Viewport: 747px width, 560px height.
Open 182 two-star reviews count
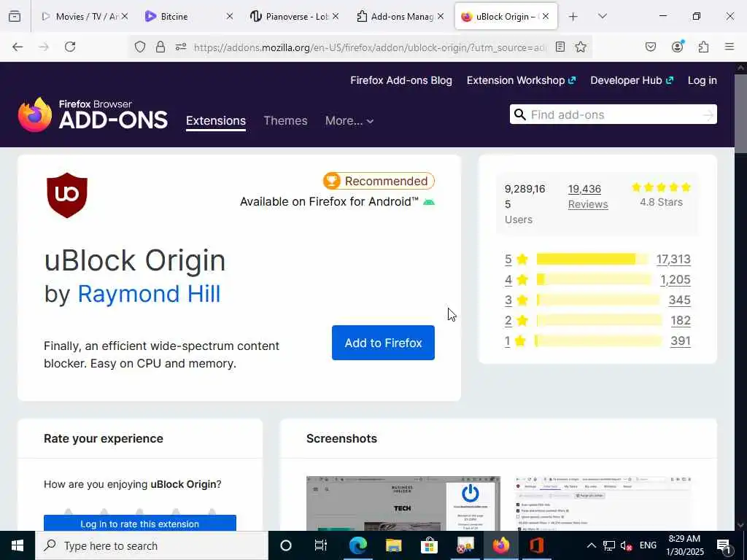click(x=681, y=321)
